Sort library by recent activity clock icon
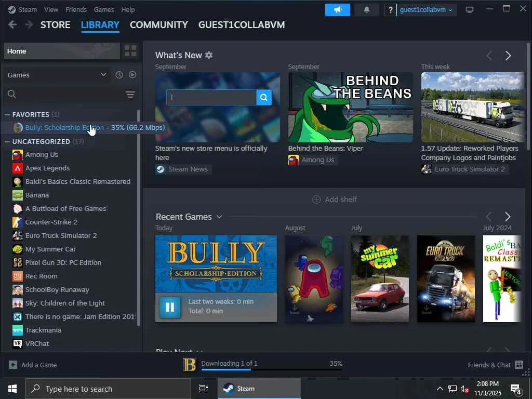This screenshot has height=399, width=532. [x=119, y=75]
